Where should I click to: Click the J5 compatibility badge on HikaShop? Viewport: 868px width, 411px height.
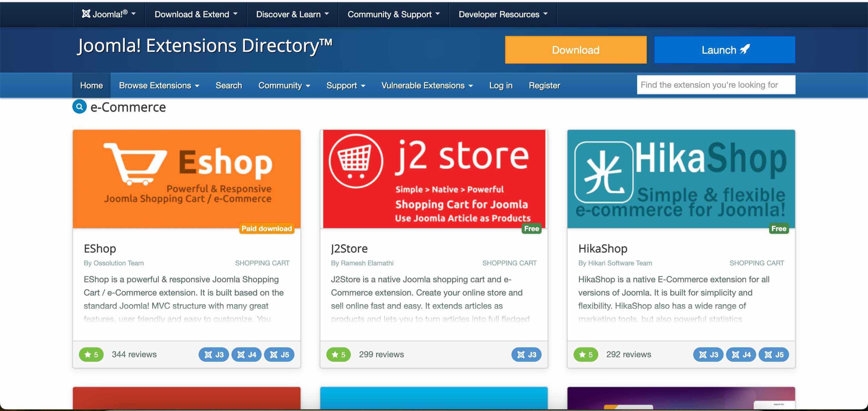[x=774, y=354]
